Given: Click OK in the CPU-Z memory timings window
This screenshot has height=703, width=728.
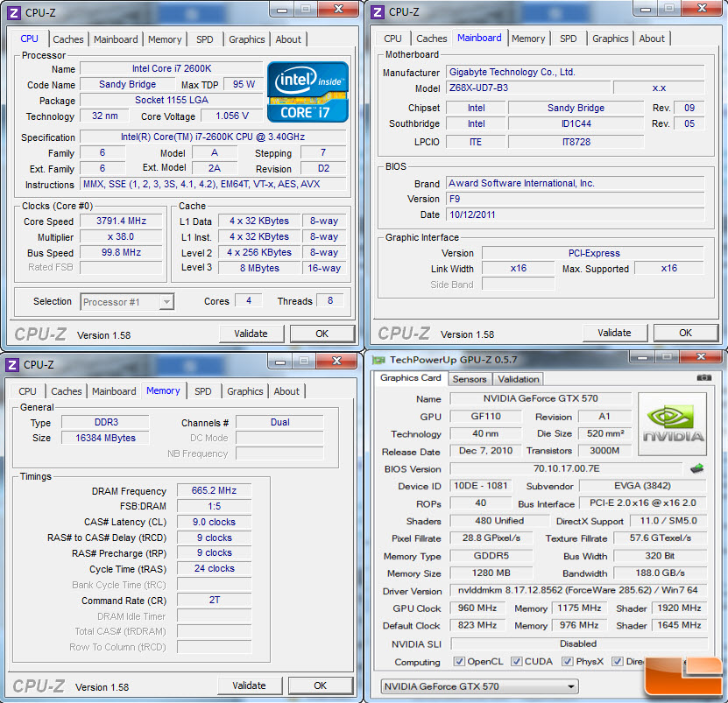Looking at the screenshot, I should pos(320,685).
